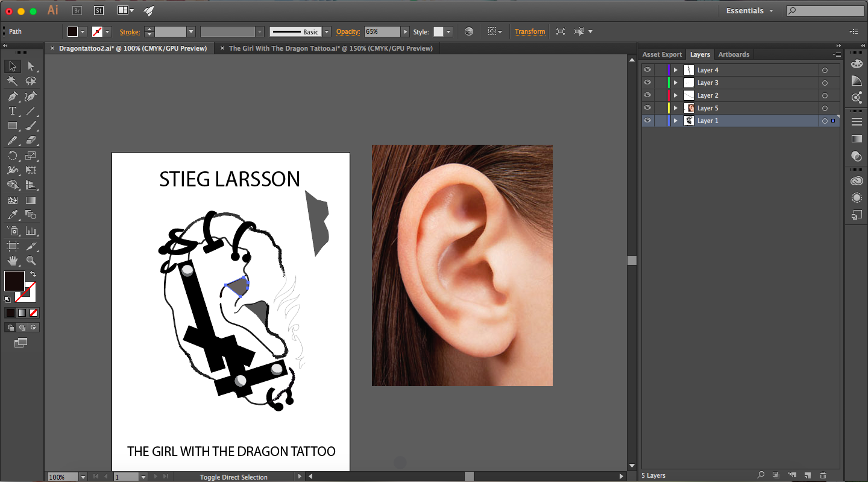The width and height of the screenshot is (868, 482).
Task: Select the Blend tool
Action: click(x=31, y=215)
